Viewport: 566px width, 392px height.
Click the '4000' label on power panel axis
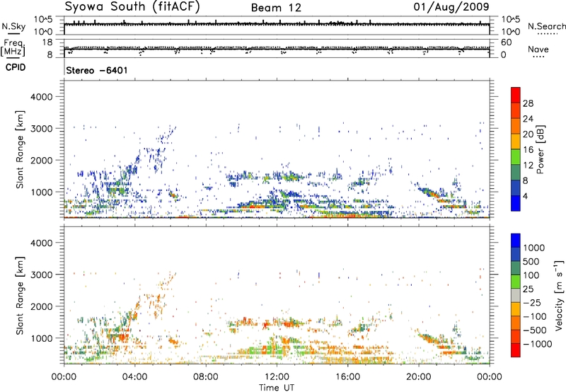(x=41, y=97)
